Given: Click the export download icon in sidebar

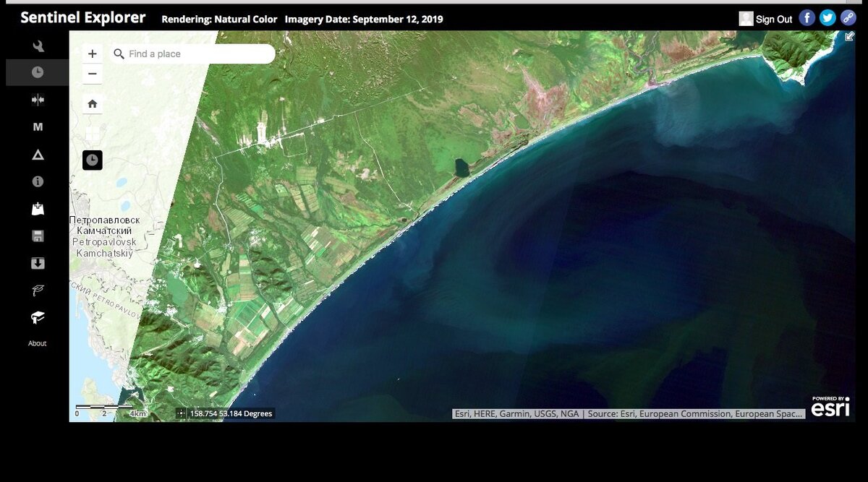Looking at the screenshot, I should pyautogui.click(x=38, y=264).
